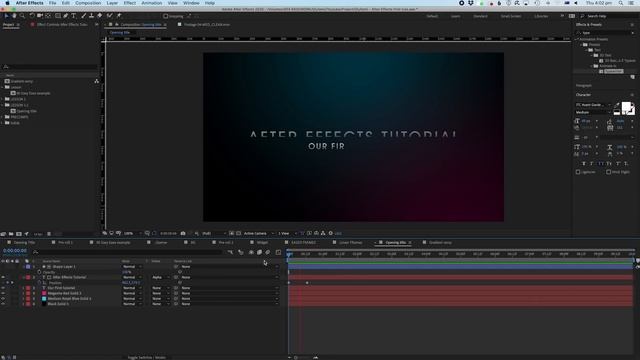Click the timeline current timecode field

(x=15, y=251)
